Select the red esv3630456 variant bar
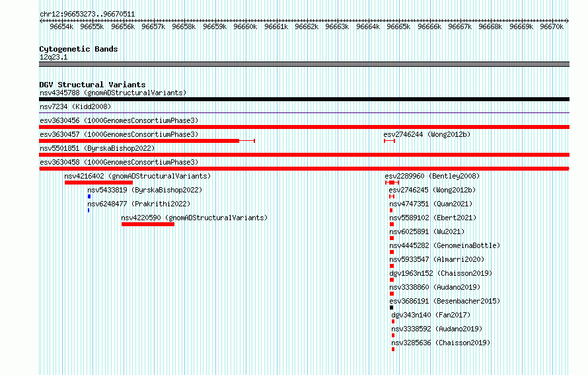588x375 pixels. [x=304, y=127]
